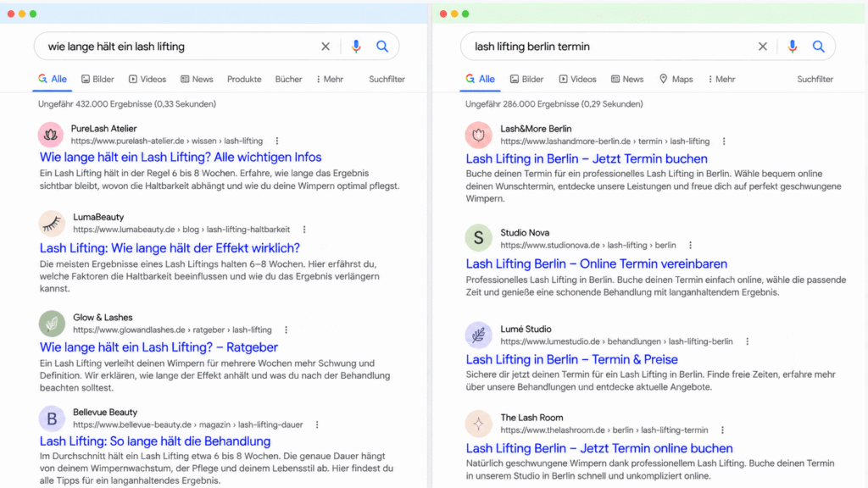Open 'Wie lange hält ein Lash Lifting? – Ratgeber'
The height and width of the screenshot is (488, 868).
[x=159, y=347]
